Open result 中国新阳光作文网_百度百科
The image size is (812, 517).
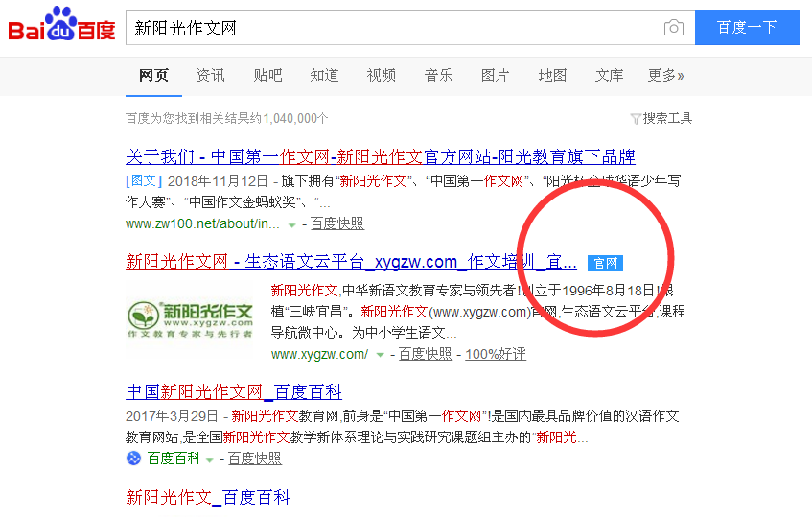(234, 391)
